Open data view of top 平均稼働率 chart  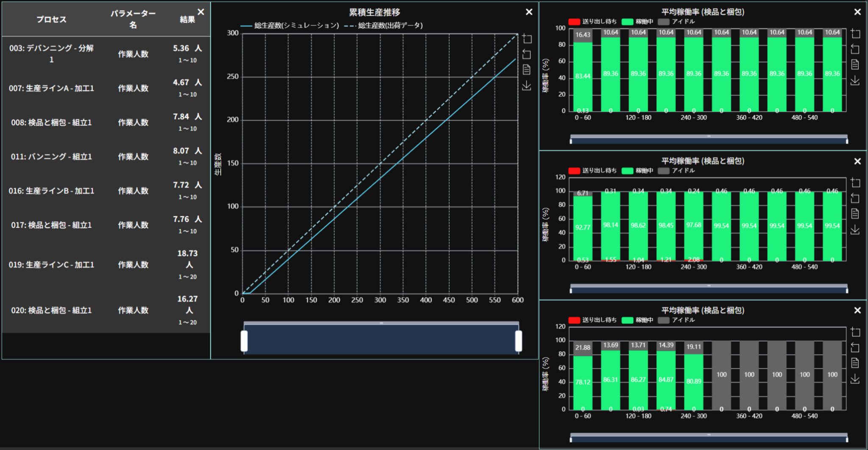point(855,65)
